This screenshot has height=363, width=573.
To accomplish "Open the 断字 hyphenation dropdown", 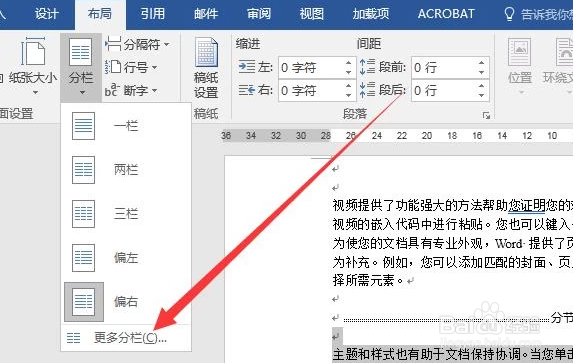I will click(x=131, y=90).
